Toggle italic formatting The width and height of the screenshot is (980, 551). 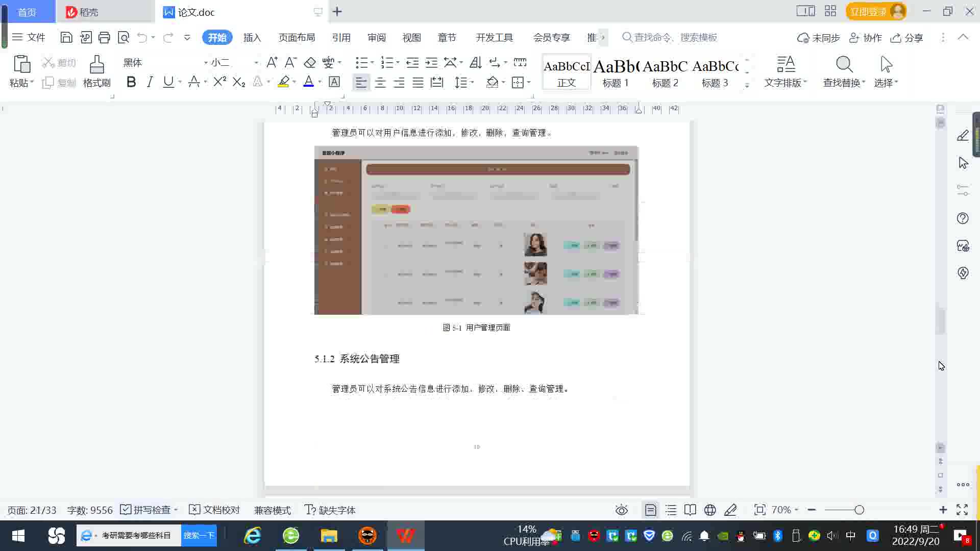pyautogui.click(x=150, y=82)
